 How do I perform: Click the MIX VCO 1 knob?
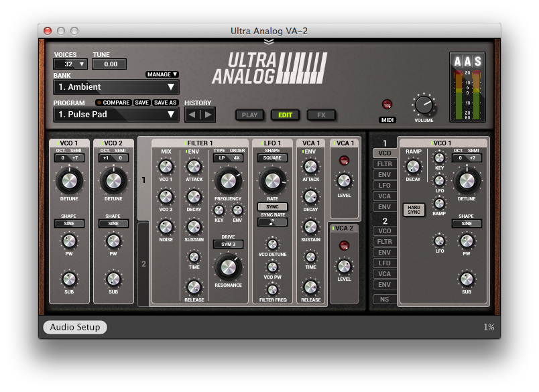pos(166,167)
